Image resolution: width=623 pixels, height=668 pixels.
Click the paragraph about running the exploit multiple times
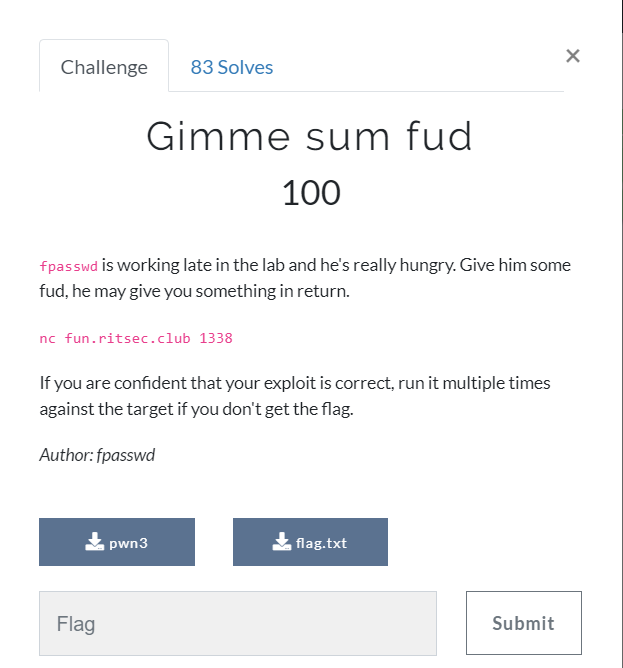[x=295, y=396]
